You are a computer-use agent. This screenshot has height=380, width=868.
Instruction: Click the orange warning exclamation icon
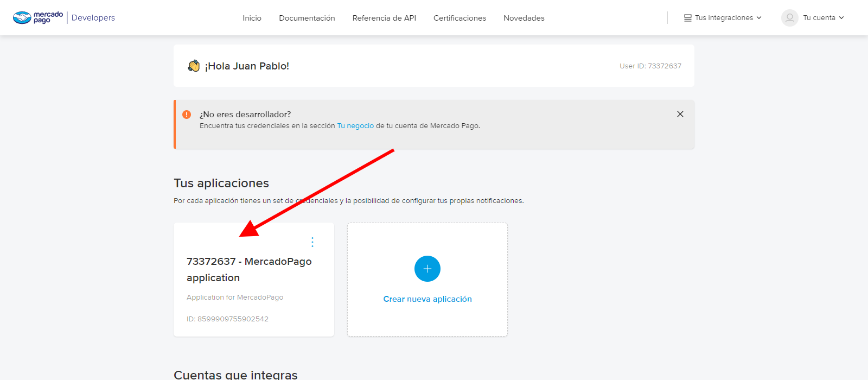point(187,115)
